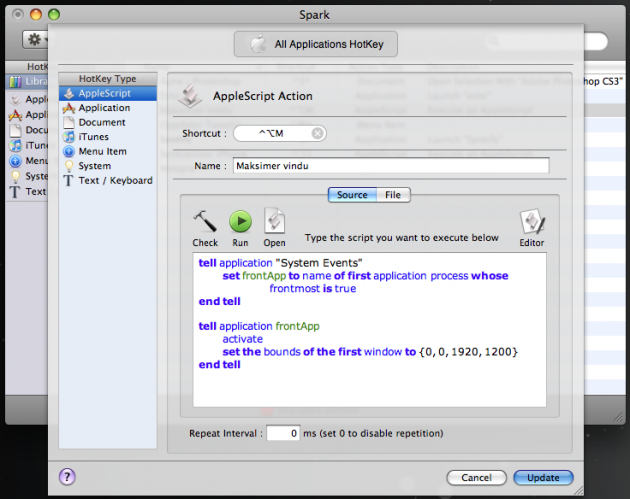Select Application hotkey type
The width and height of the screenshot is (630, 499).
click(x=108, y=108)
